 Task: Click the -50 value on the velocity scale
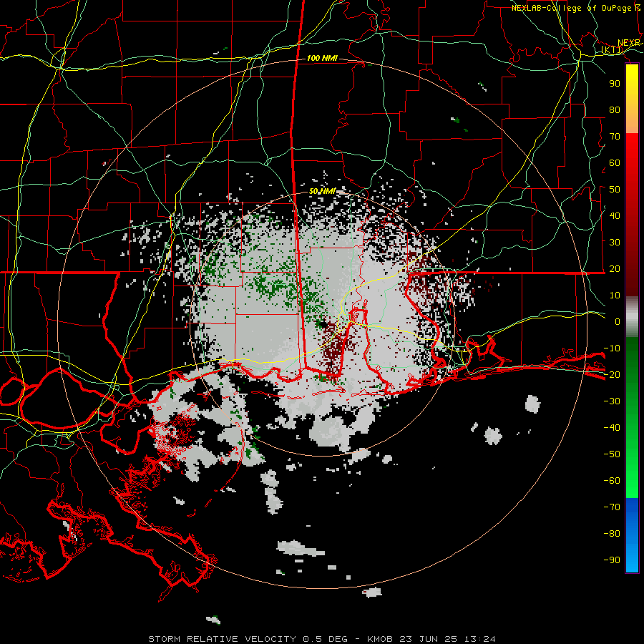click(612, 454)
